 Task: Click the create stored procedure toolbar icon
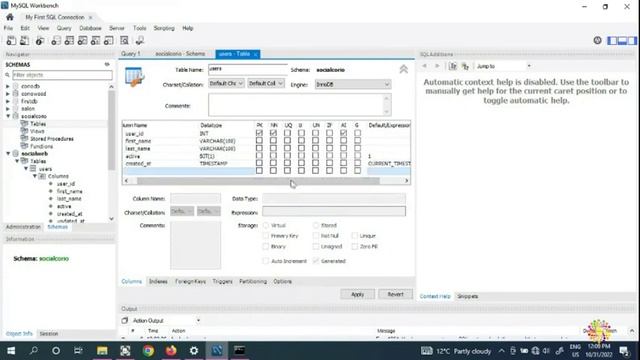(x=96, y=40)
